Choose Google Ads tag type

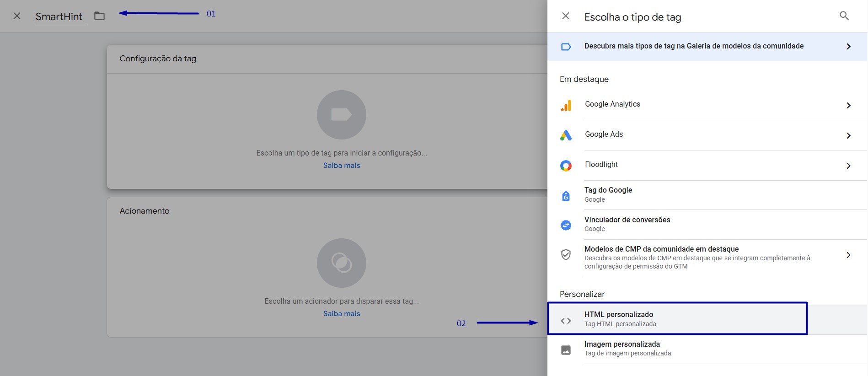tap(707, 135)
